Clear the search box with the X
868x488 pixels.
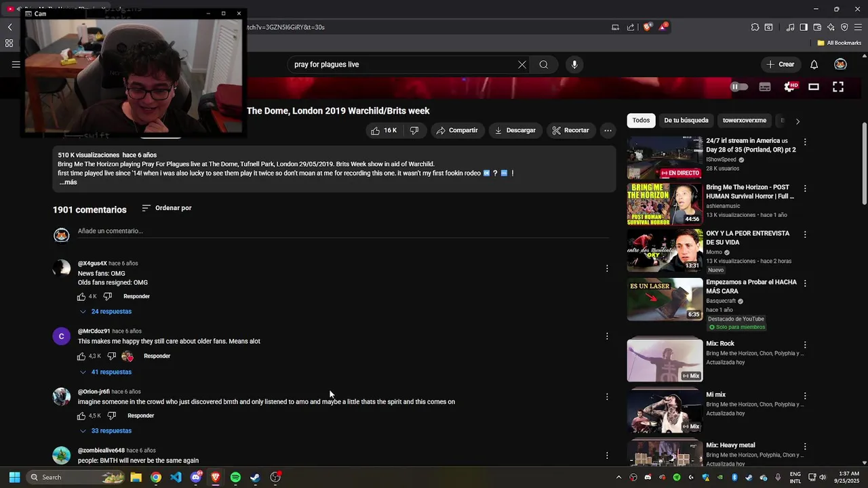click(522, 64)
